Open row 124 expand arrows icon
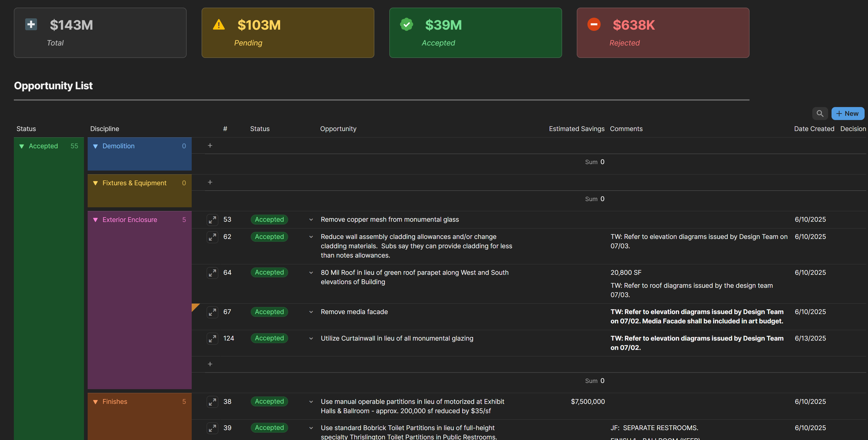This screenshot has width=868, height=440. click(212, 338)
